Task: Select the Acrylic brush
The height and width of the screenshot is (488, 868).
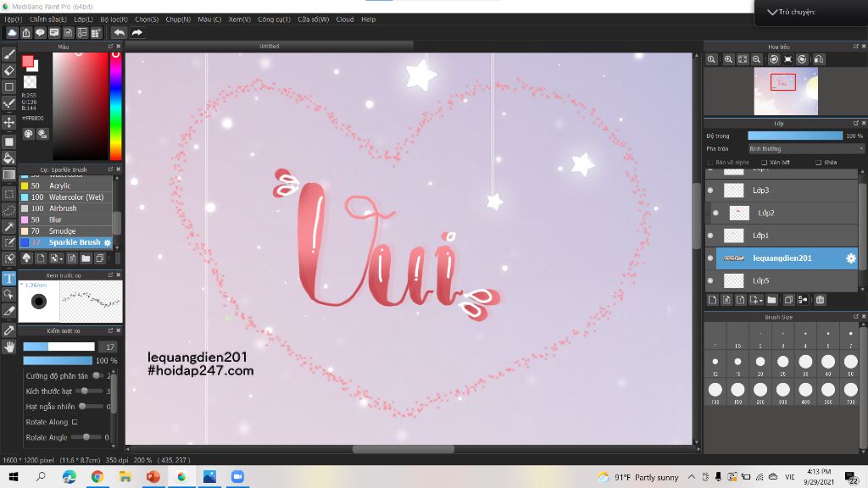Action: pyautogui.click(x=66, y=186)
